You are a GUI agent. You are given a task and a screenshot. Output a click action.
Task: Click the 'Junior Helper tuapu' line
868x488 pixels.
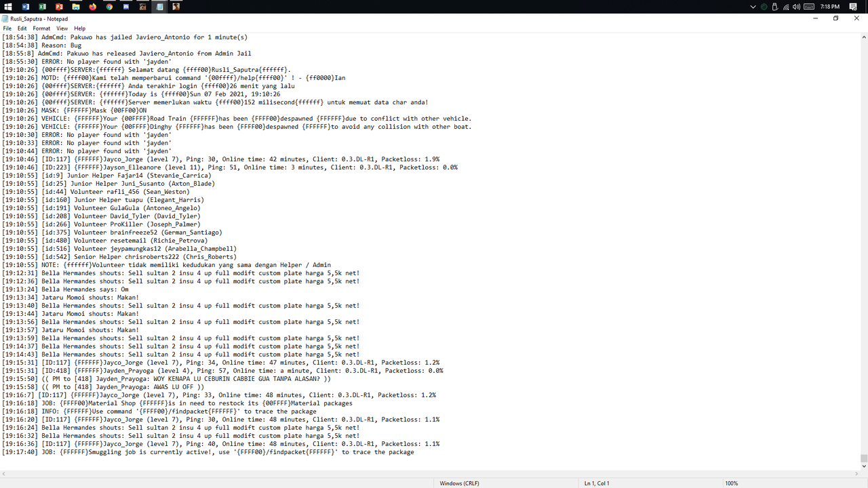click(x=103, y=200)
